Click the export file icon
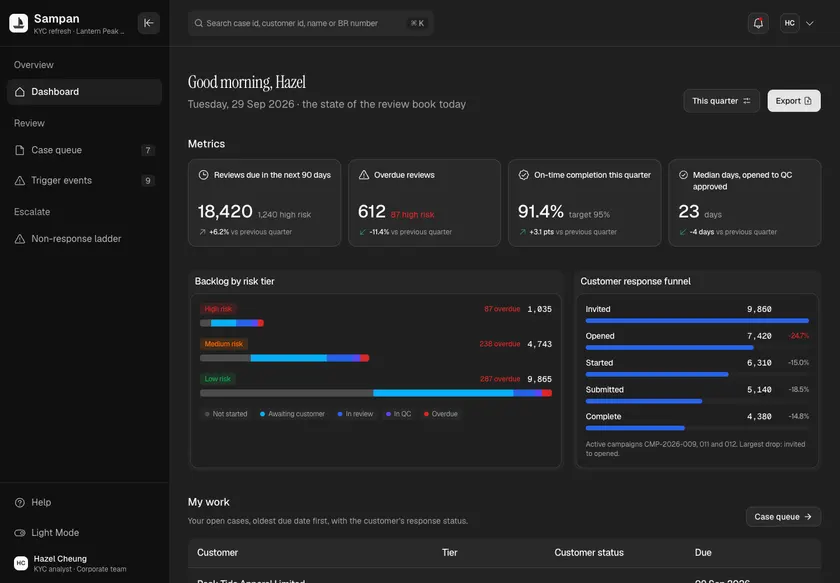The image size is (840, 583). (x=808, y=101)
